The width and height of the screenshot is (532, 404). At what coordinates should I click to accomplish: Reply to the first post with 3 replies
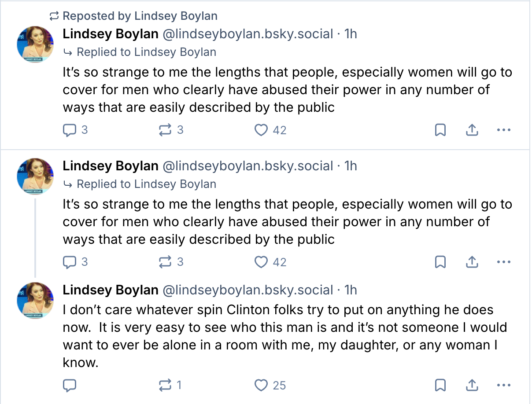(x=70, y=130)
